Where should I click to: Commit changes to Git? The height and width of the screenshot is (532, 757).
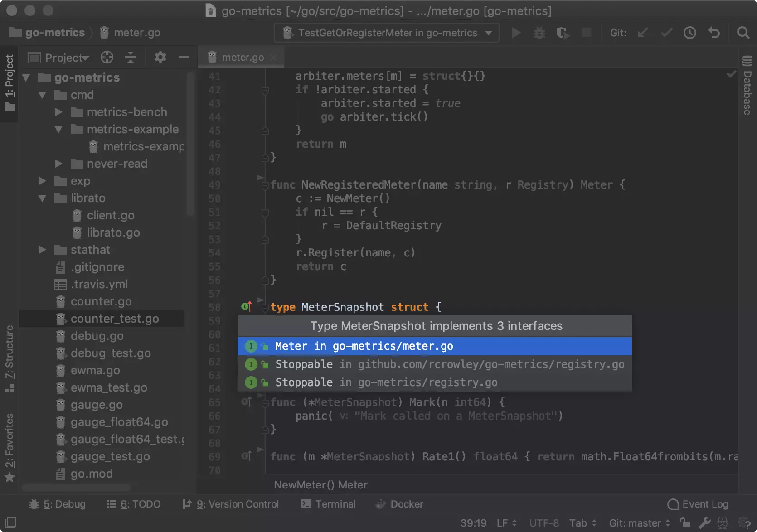[666, 33]
